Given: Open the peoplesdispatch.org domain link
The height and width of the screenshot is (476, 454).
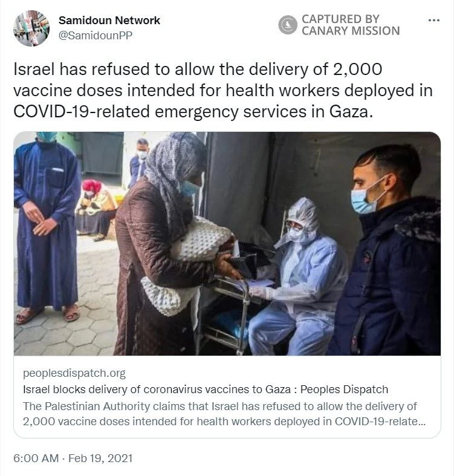Looking at the screenshot, I should click(74, 373).
